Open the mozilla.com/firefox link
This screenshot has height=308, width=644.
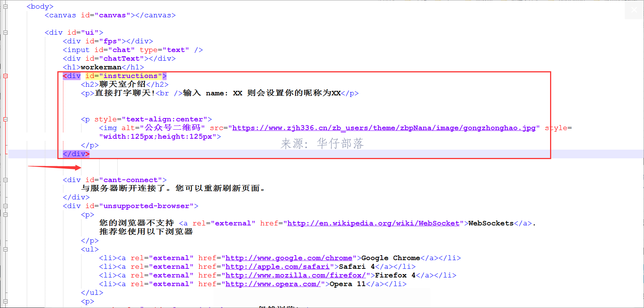[295, 275]
